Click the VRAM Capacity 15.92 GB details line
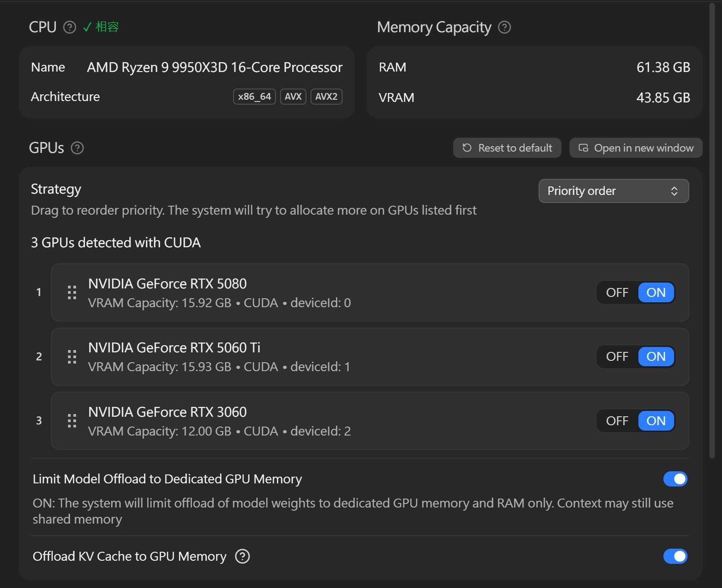722x588 pixels. click(x=219, y=303)
